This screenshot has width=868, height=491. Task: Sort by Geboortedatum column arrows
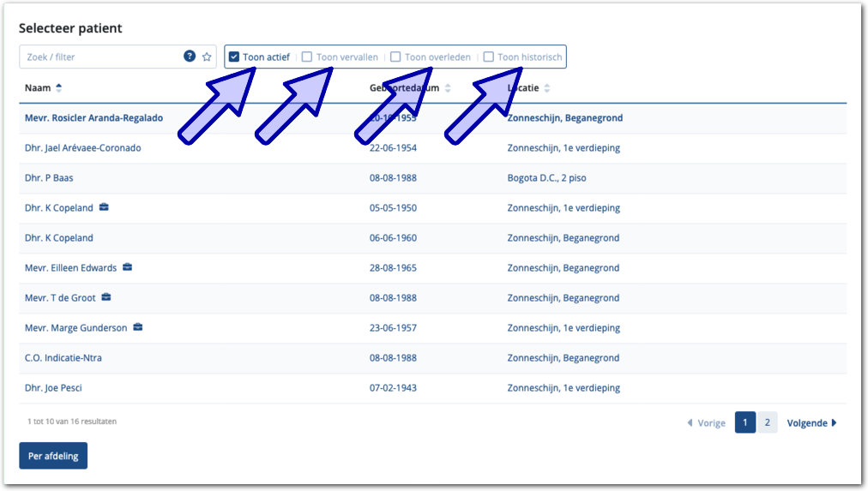[x=448, y=88]
